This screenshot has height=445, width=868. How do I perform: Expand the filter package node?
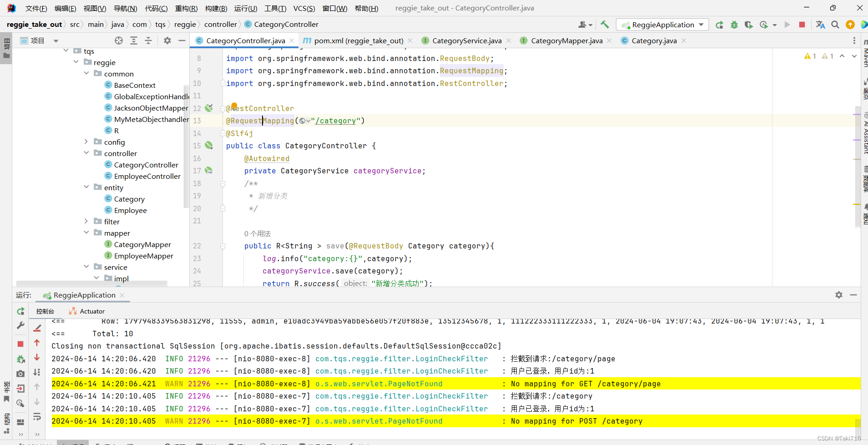click(86, 221)
